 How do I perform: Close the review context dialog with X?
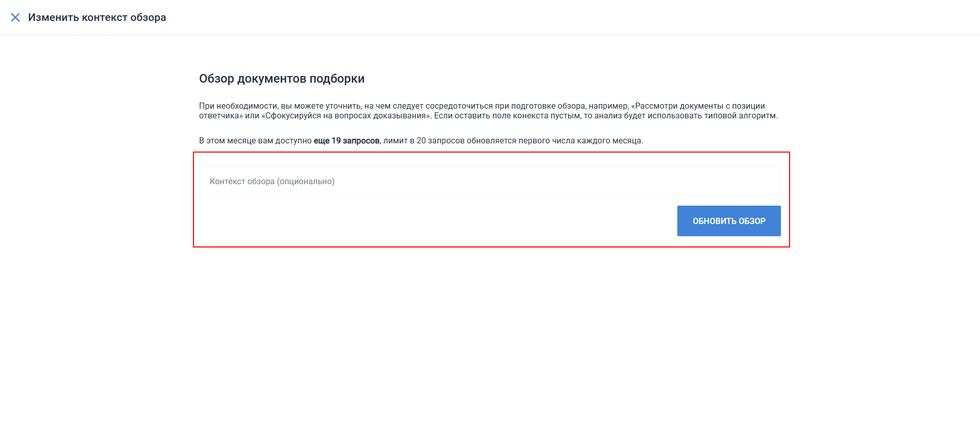point(15,17)
